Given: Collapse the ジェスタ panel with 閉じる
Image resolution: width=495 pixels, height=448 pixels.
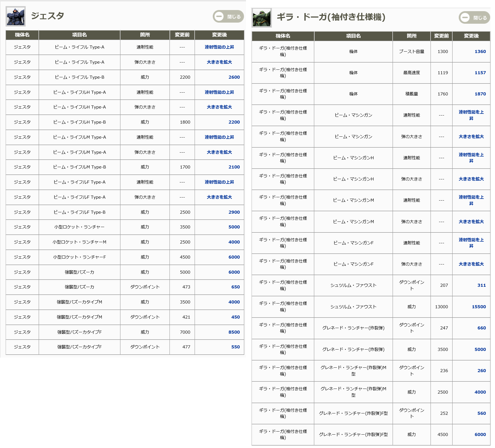Looking at the screenshot, I should click(228, 16).
